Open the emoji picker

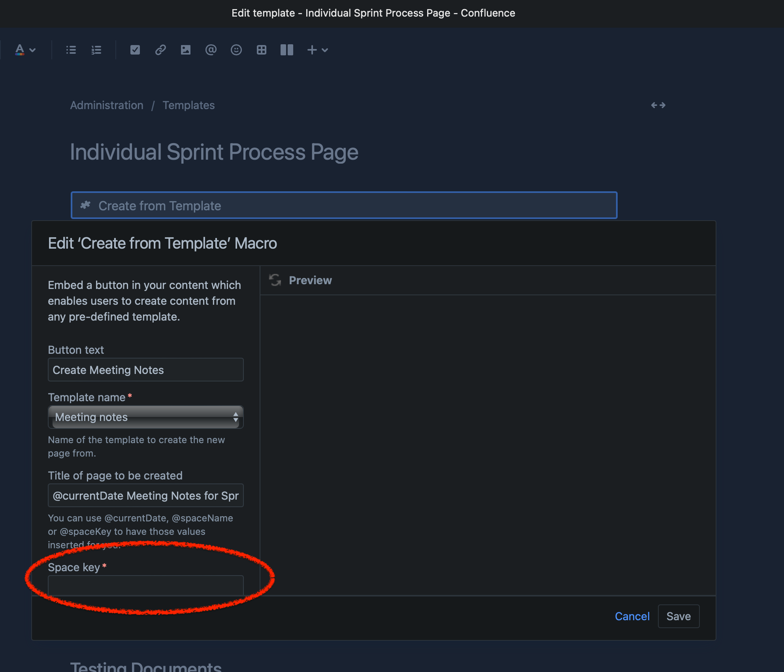(236, 50)
